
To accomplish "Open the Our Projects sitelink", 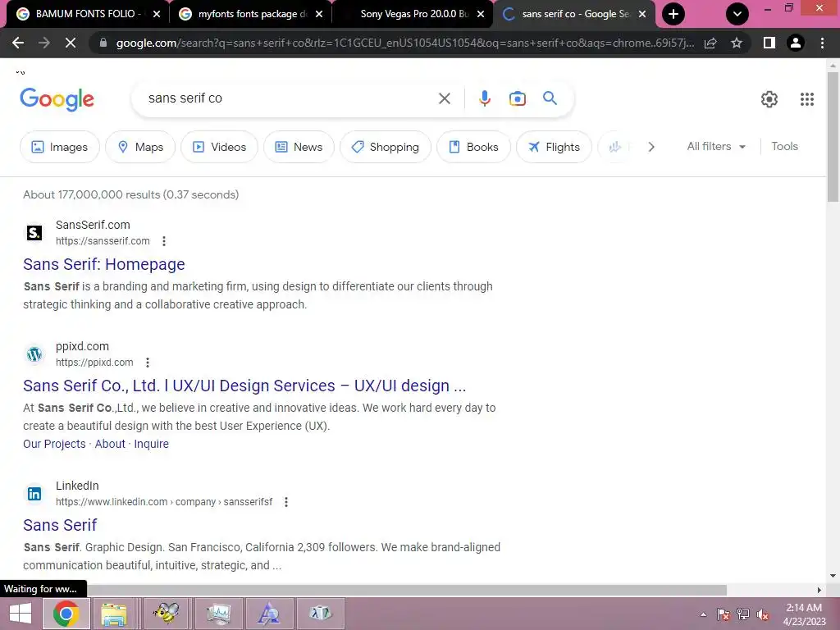I will click(x=54, y=444).
